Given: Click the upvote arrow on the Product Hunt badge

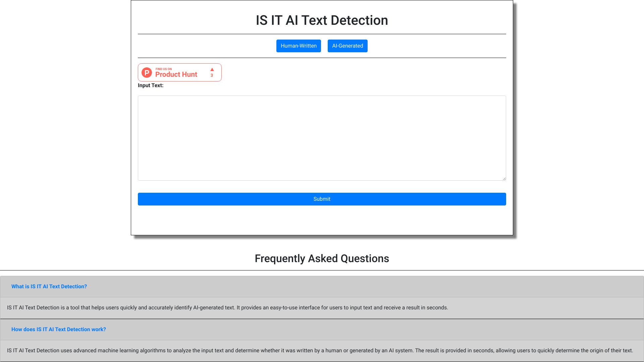Looking at the screenshot, I should click(212, 69).
